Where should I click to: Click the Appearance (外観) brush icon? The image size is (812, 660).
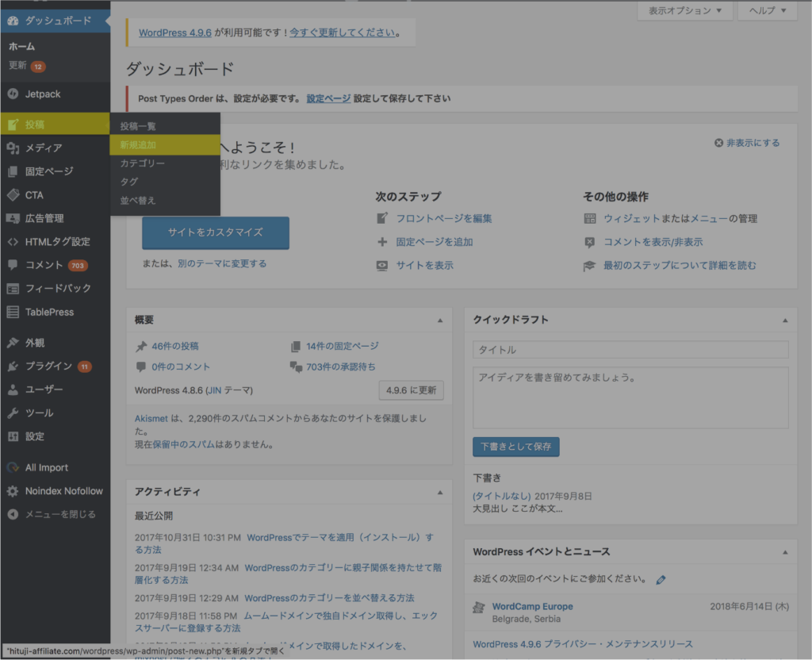point(13,343)
